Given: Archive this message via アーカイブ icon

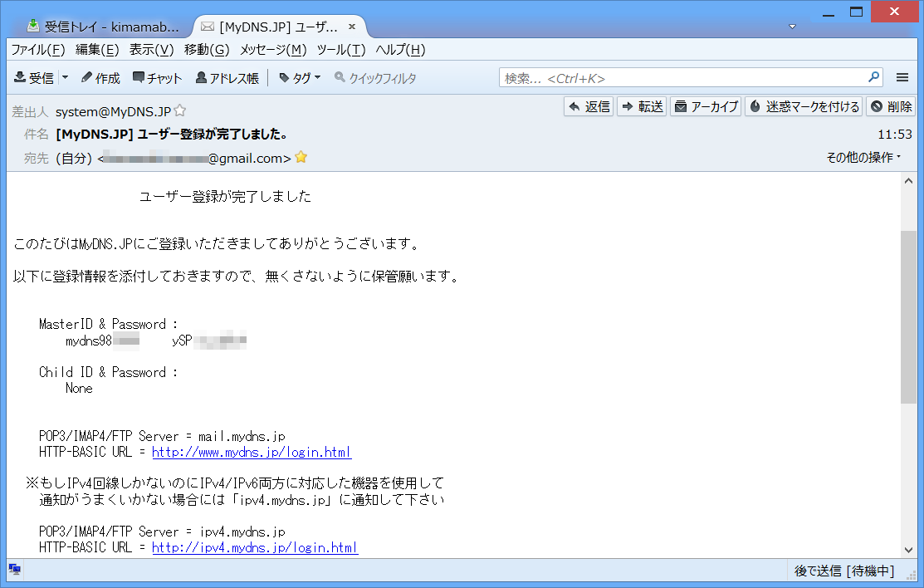Looking at the screenshot, I should point(706,106).
